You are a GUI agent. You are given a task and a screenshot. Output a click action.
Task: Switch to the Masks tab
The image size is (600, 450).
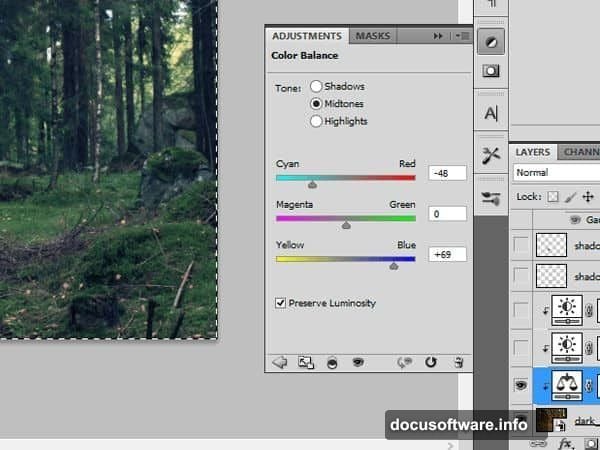[x=373, y=36]
